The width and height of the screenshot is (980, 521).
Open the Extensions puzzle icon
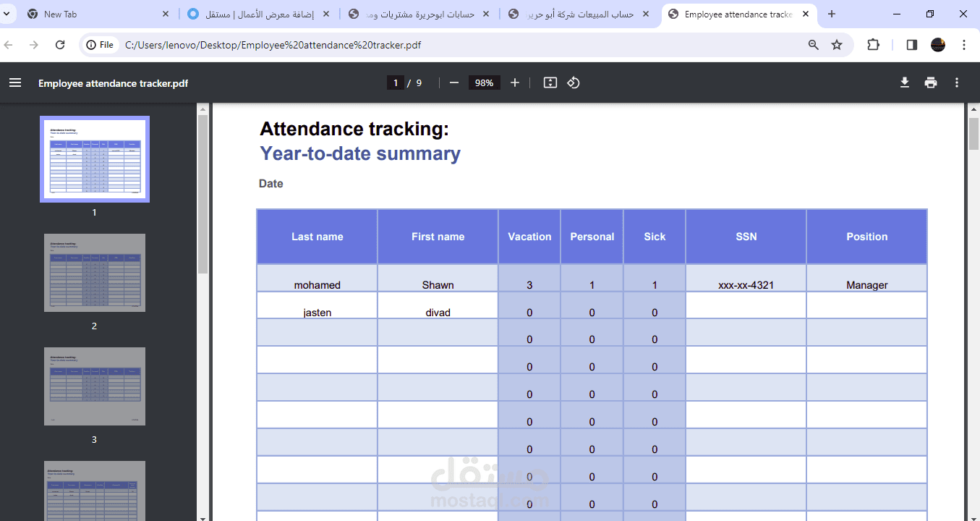(874, 45)
